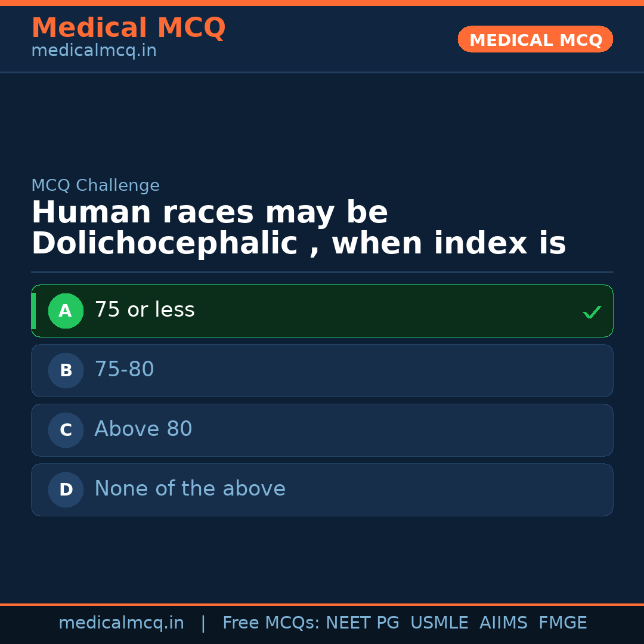This screenshot has width=644, height=644.
Task: Select the circled letter D badge
Action: 66,490
